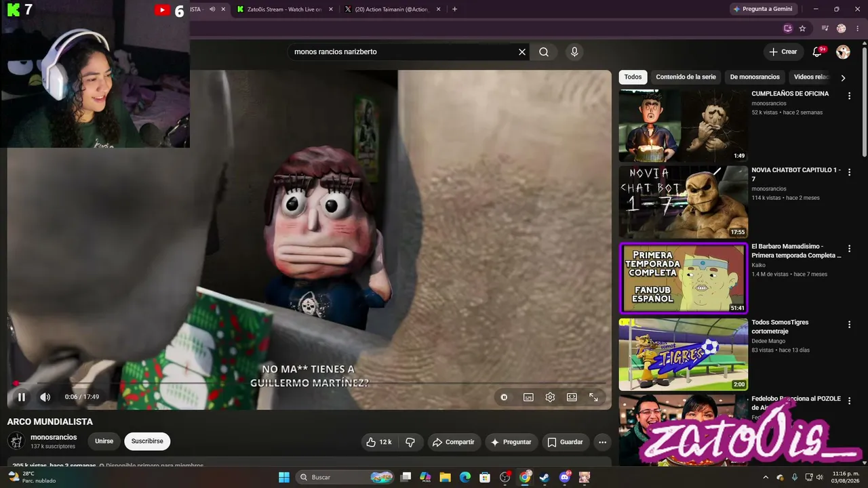Viewport: 868px width, 488px height.
Task: Open the Chrome three-dot menu
Action: point(859,28)
